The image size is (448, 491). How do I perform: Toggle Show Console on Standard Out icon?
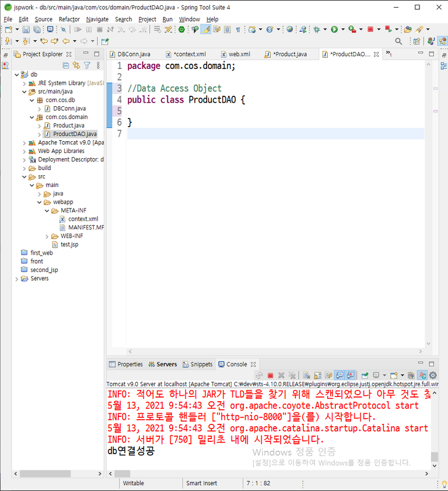point(339,375)
